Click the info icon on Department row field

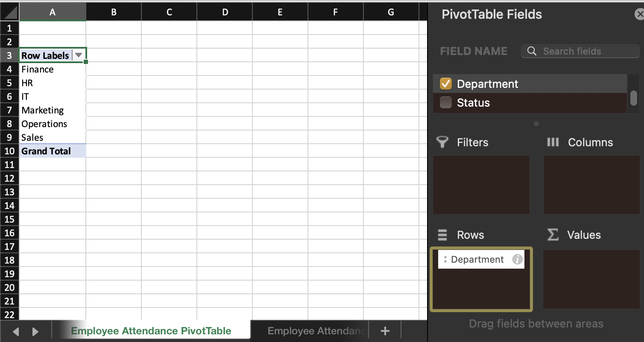tap(517, 259)
